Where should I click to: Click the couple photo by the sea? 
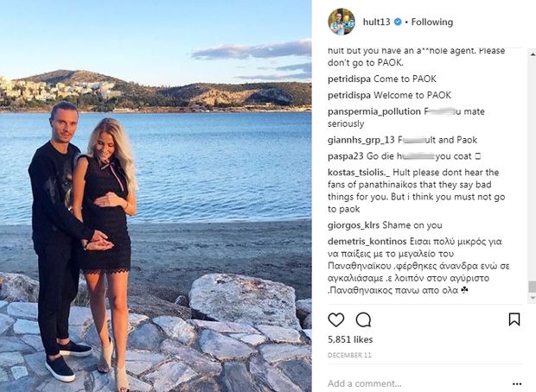(x=156, y=196)
